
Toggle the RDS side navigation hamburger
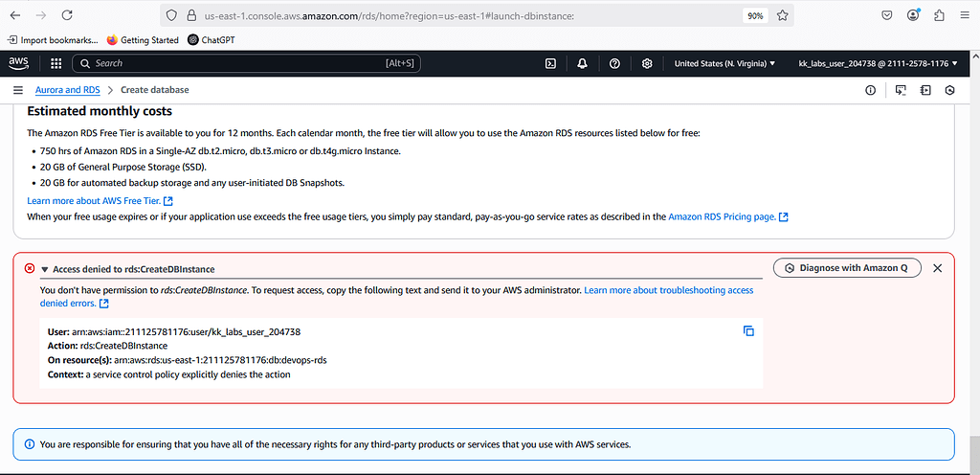18,90
